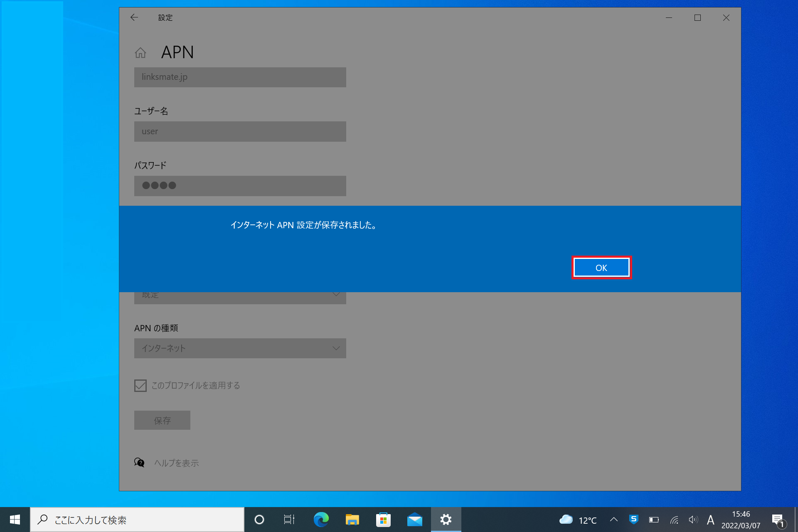Viewport: 798px width, 532px height.
Task: Click the Home icon beside APN title
Action: (x=140, y=53)
